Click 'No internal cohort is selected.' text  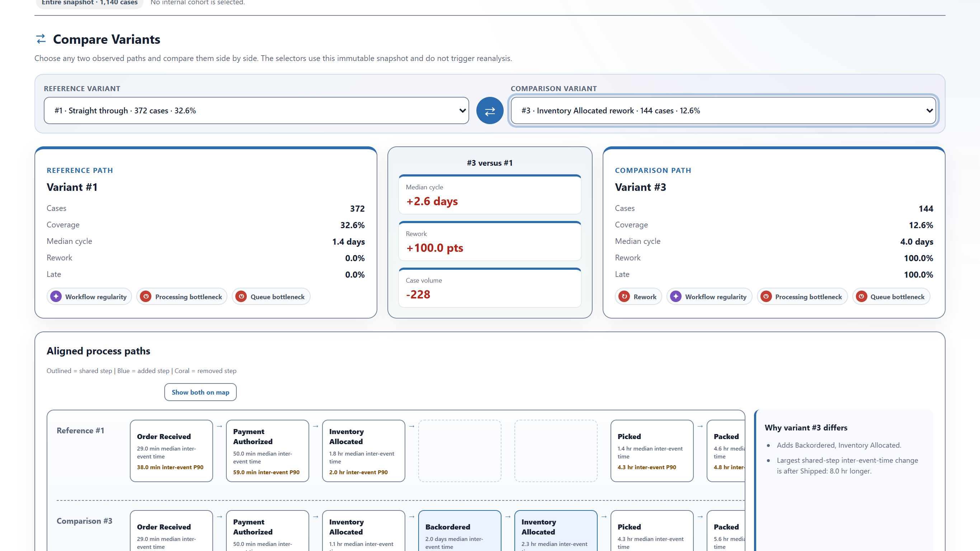coord(197,3)
